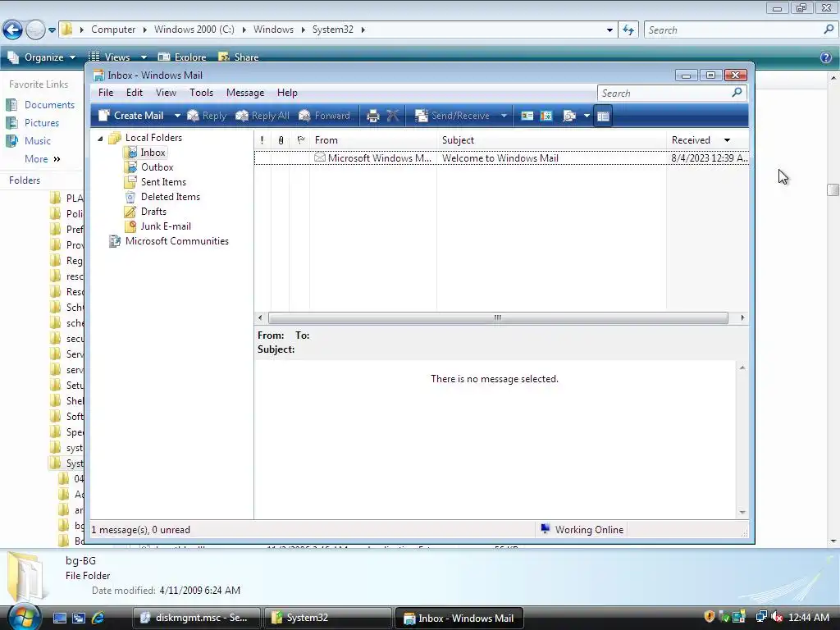This screenshot has width=840, height=630.
Task: Sort by the Priority column header
Action: 262,139
